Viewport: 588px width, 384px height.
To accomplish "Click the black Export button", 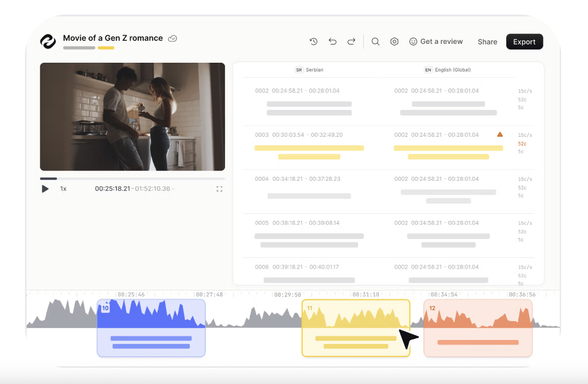I will (x=524, y=42).
